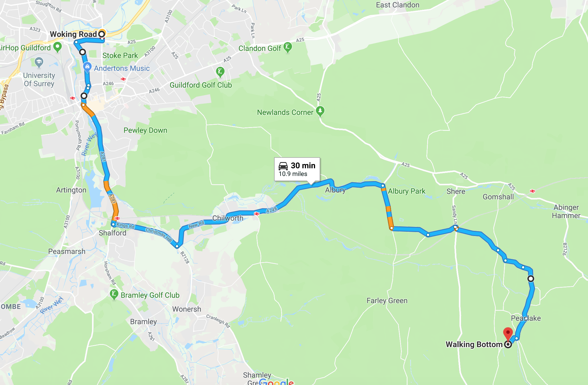The image size is (588, 385).
Task: Click the Bramley Golf Club golf icon
Action: pos(114,295)
